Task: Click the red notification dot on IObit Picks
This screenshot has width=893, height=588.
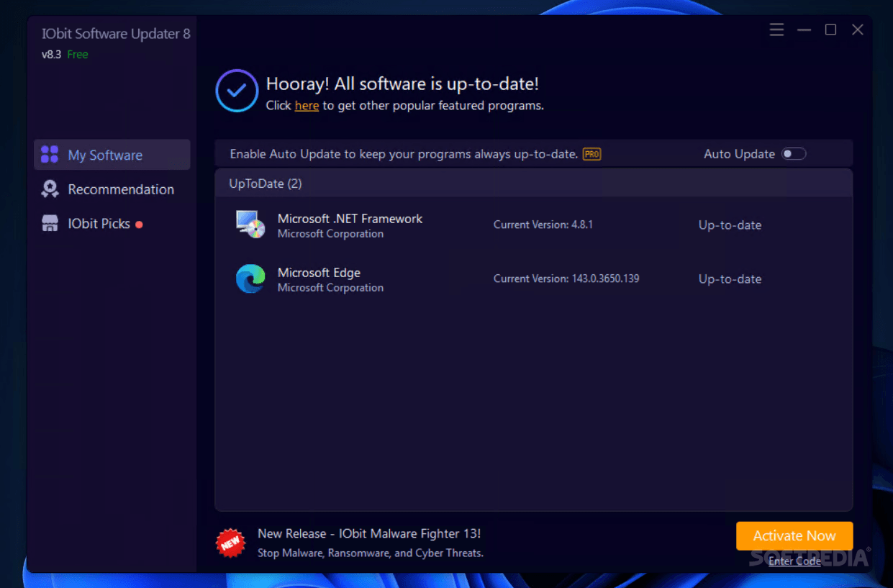Action: pyautogui.click(x=139, y=225)
